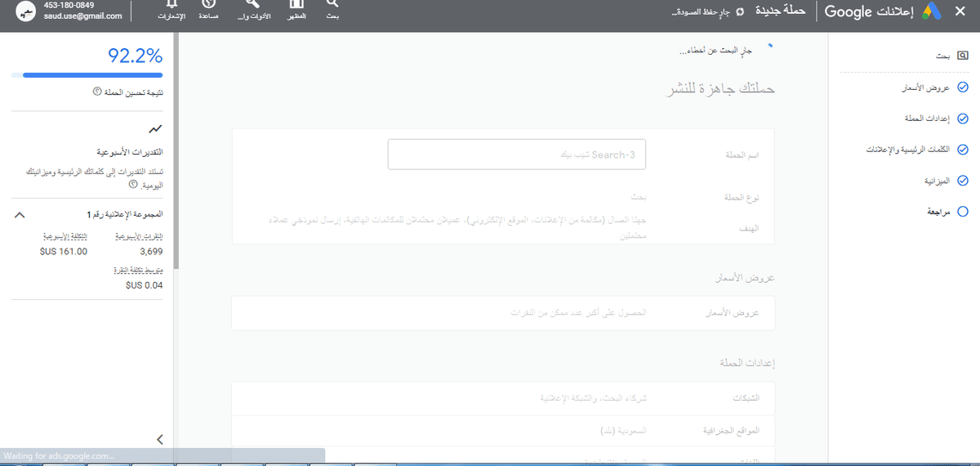Click help icon after ميزانيتك اليومية text
Screen dimensions: 980x466
coord(133,186)
